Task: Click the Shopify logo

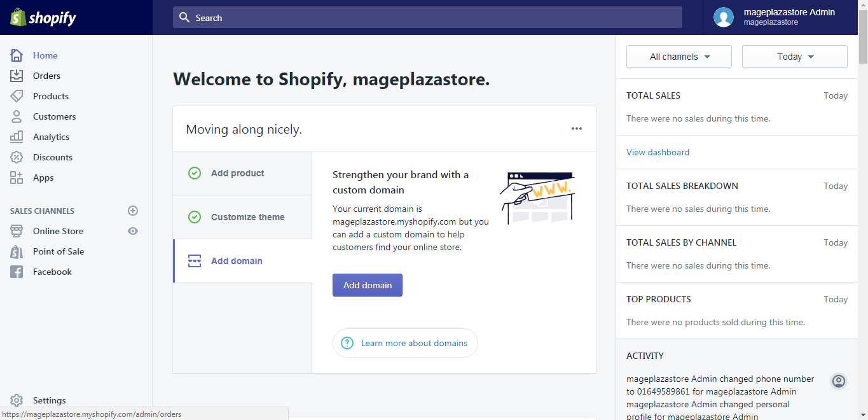Action: [43, 17]
